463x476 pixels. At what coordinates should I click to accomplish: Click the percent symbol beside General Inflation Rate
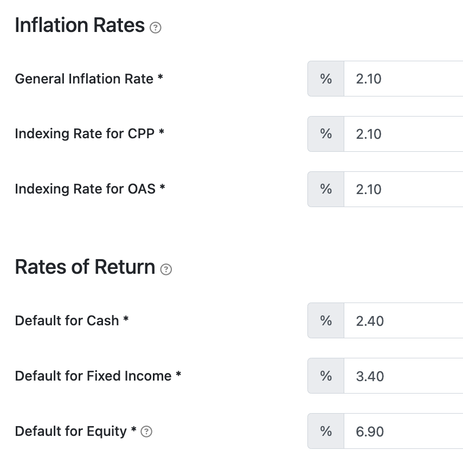(326, 79)
